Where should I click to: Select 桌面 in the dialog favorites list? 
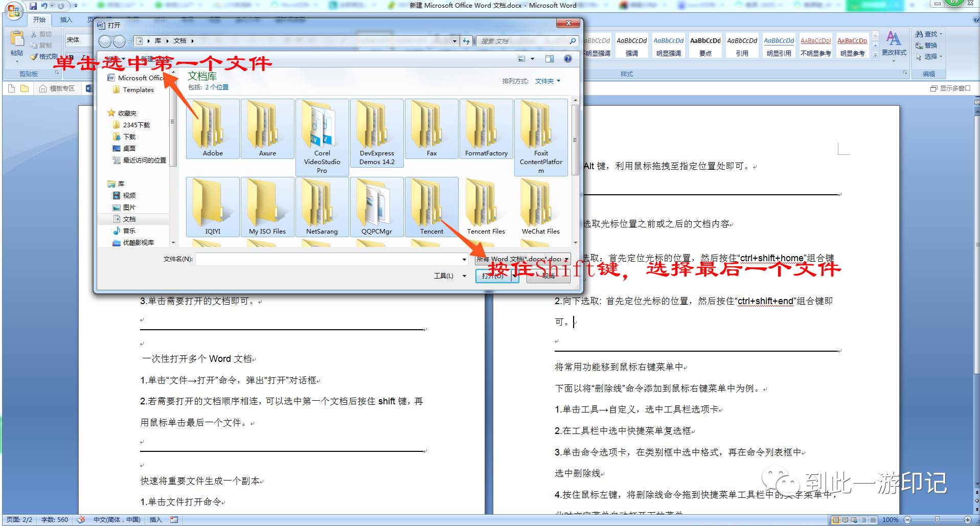point(124,148)
